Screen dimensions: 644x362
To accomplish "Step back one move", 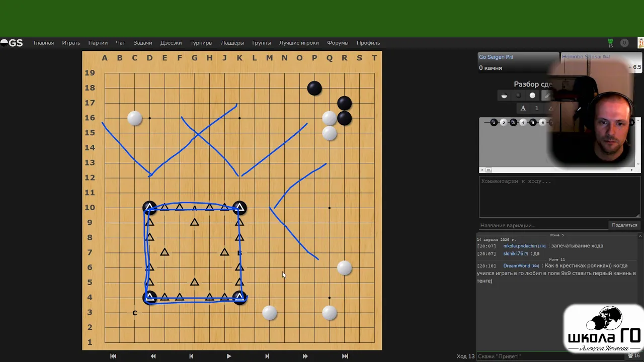I will tap(191, 356).
